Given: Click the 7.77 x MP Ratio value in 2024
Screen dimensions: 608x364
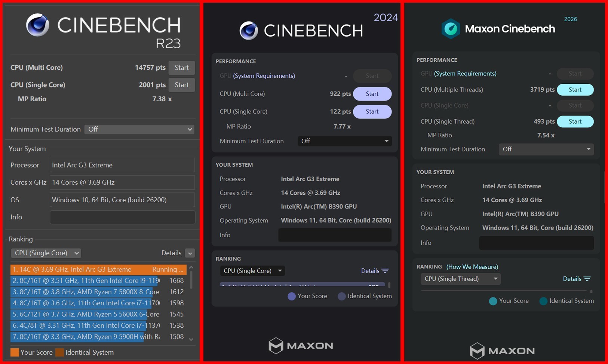Looking at the screenshot, I should [342, 126].
